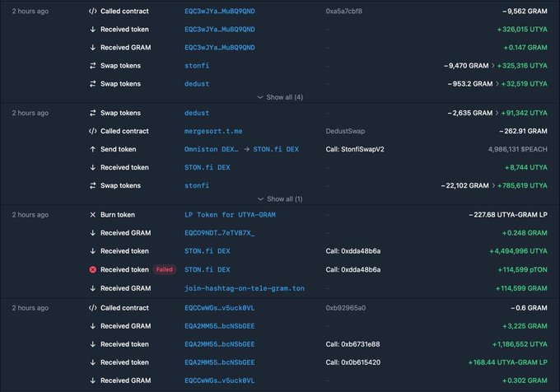Image resolution: width=560 pixels, height=392 pixels.
Task: Click code icon on -9,562 GRAM Called contract row
Action: coord(92,11)
